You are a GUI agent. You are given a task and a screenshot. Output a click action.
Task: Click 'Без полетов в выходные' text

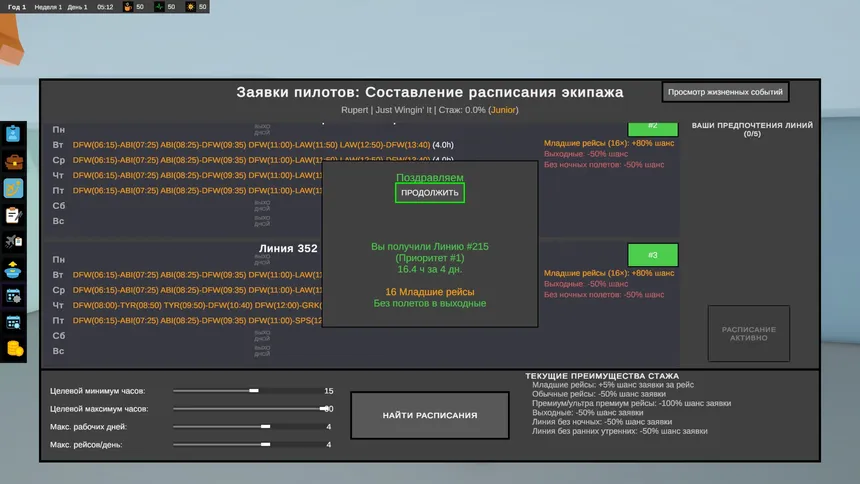click(429, 303)
